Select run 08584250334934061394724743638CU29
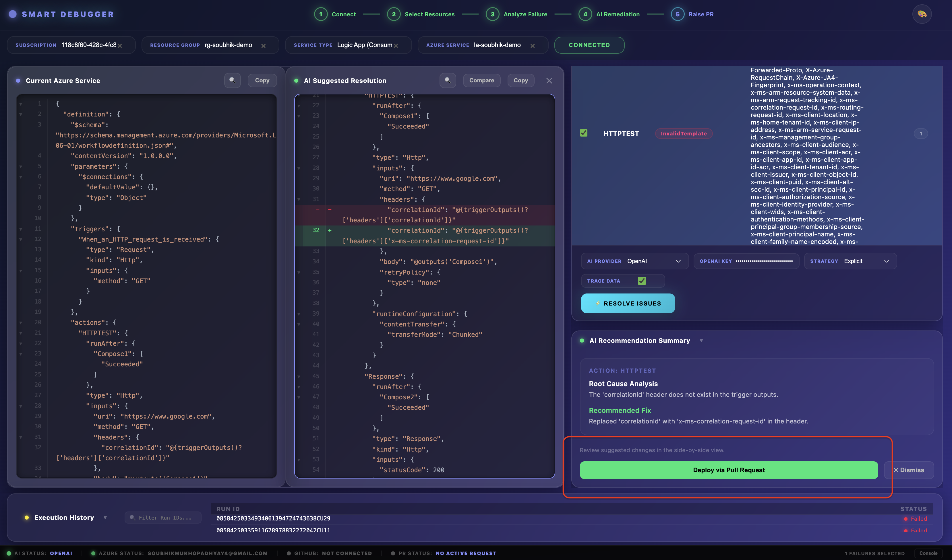The width and height of the screenshot is (952, 560). (273, 518)
